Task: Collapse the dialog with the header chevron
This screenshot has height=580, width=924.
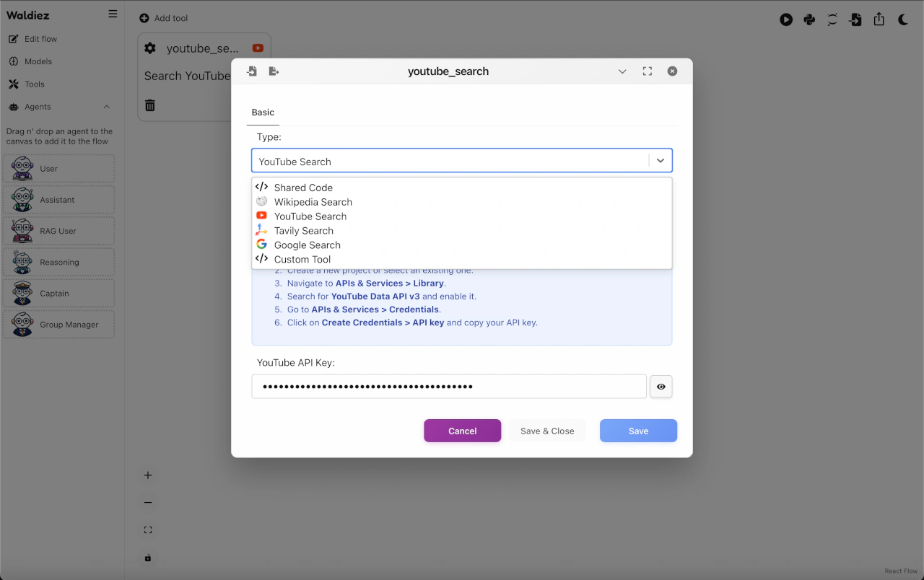Action: tap(622, 71)
